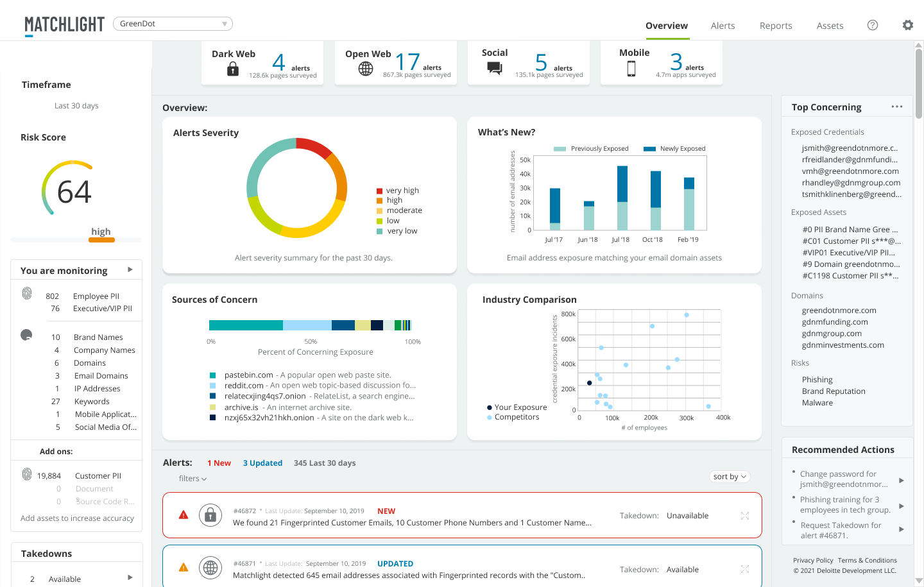
Task: Switch to the Assets tab
Action: 830,26
